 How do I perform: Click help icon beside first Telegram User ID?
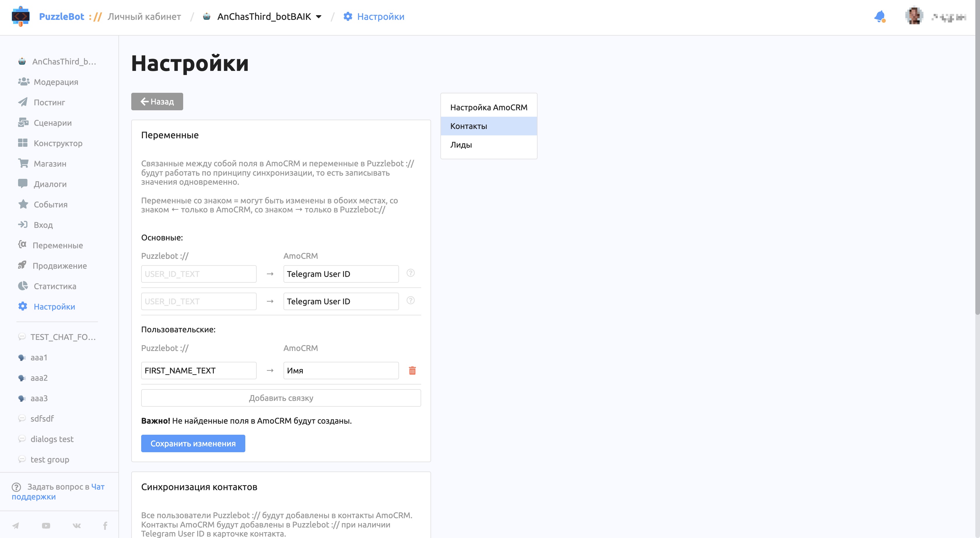pos(410,273)
